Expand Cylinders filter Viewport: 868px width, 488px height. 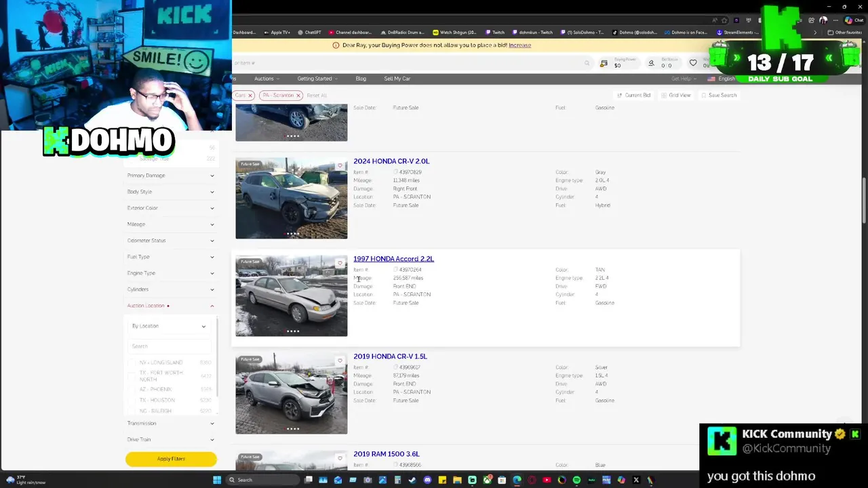(x=170, y=289)
